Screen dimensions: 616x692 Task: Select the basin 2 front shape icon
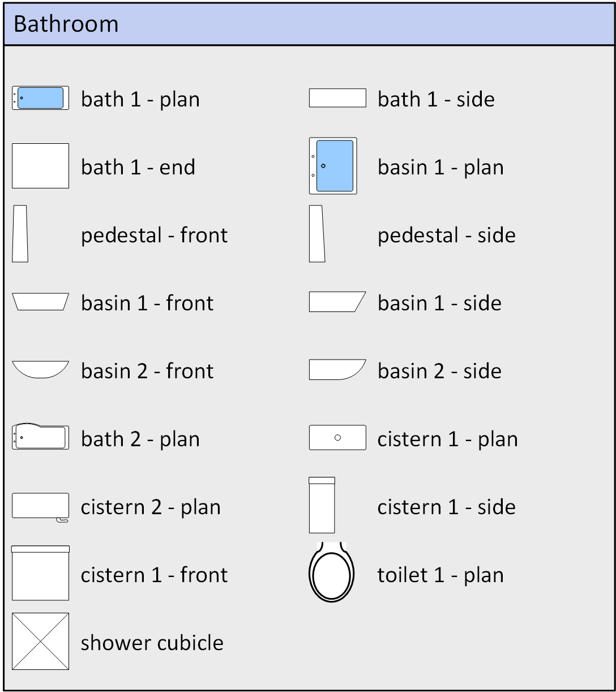pyautogui.click(x=40, y=369)
